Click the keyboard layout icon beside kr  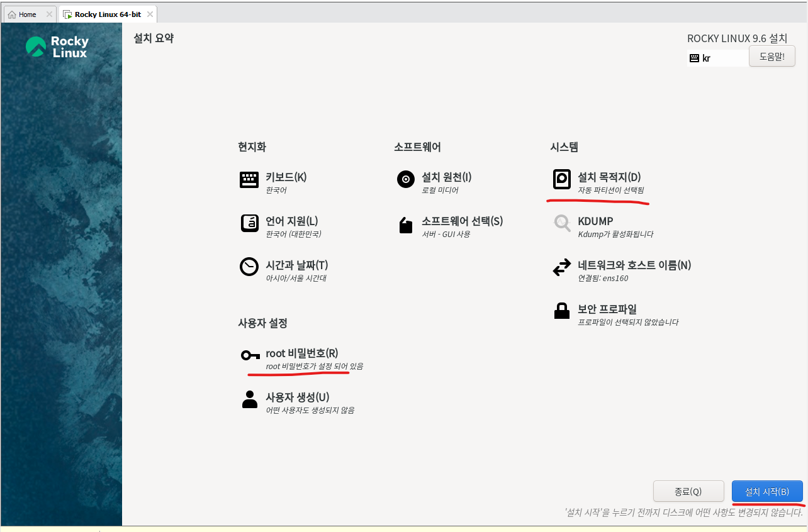click(694, 58)
